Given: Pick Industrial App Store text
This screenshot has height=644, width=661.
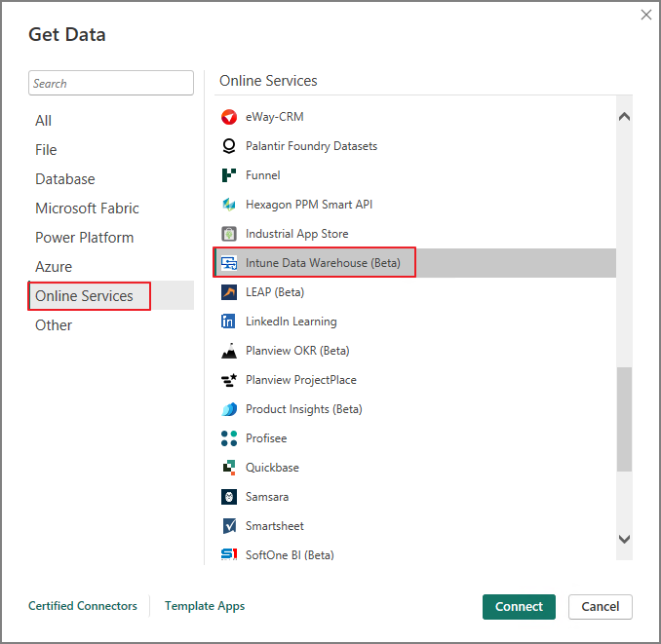Looking at the screenshot, I should coord(297,234).
